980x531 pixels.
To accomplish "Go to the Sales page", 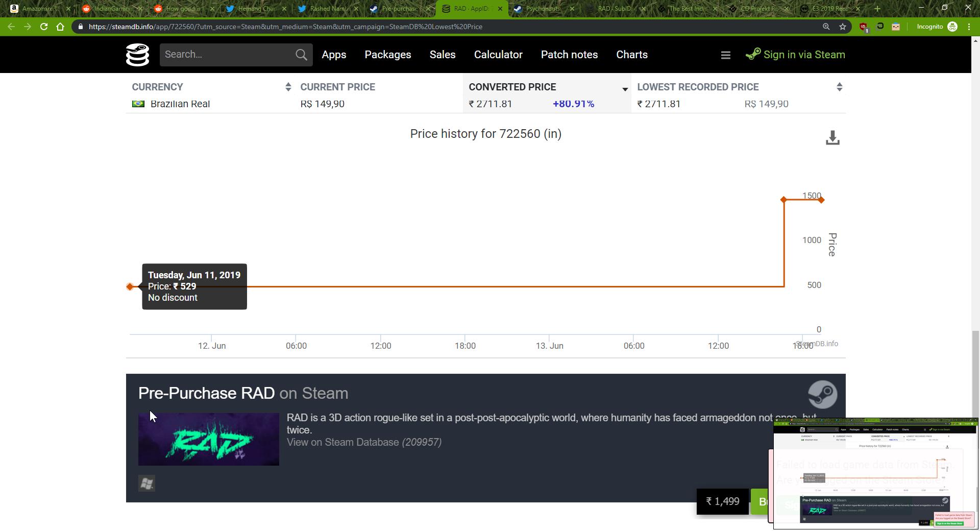I will (443, 55).
